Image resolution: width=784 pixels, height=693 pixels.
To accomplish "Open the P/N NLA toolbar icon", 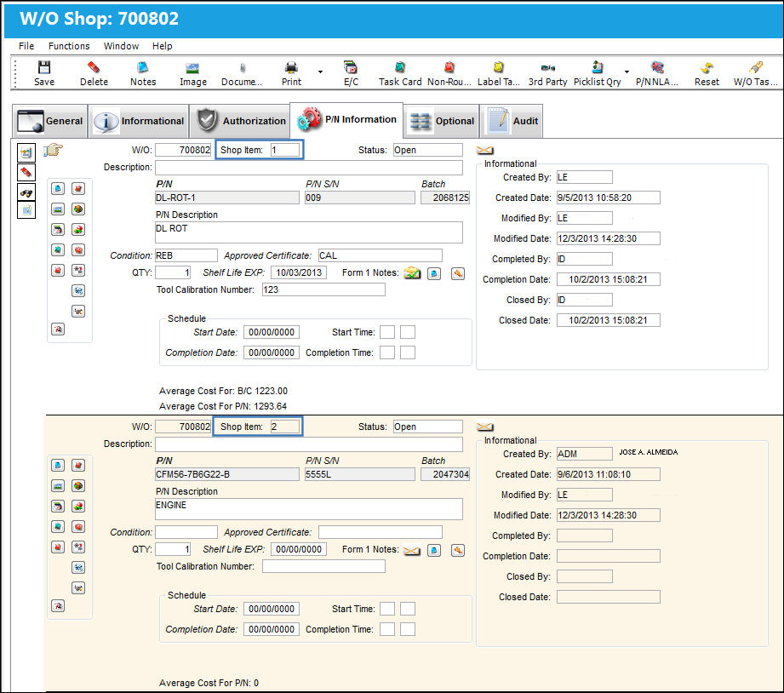I will (657, 67).
